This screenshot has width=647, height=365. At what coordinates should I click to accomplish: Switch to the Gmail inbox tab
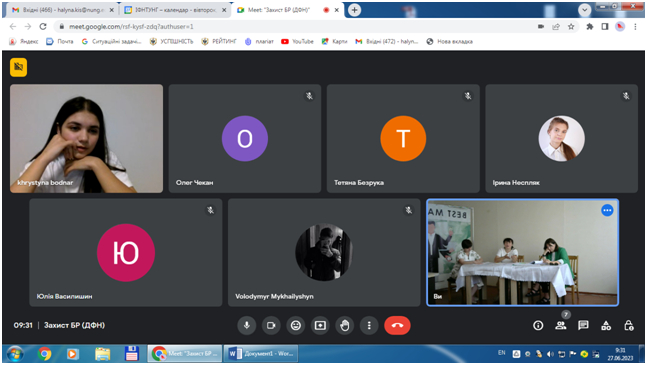point(62,10)
